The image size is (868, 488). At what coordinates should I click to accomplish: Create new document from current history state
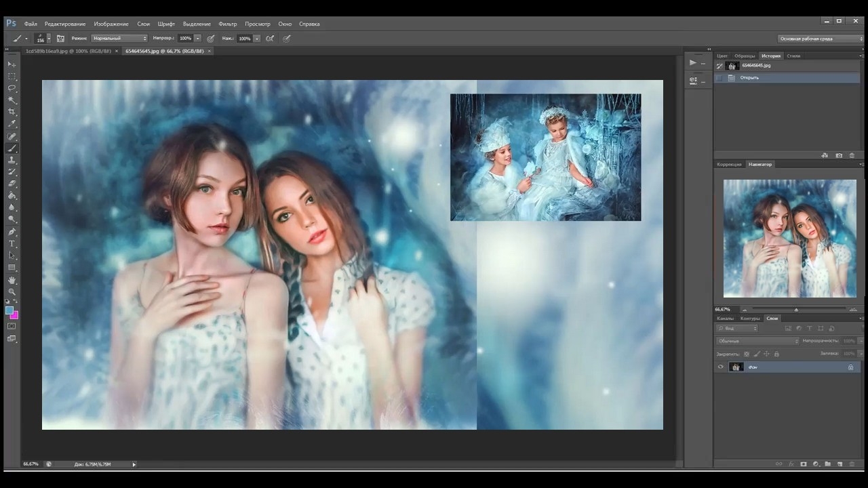point(825,155)
